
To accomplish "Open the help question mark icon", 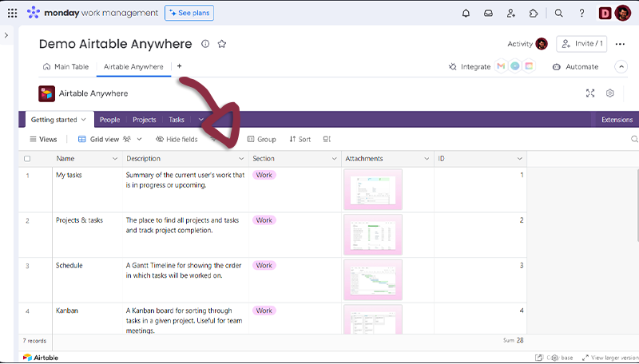I will click(x=581, y=13).
